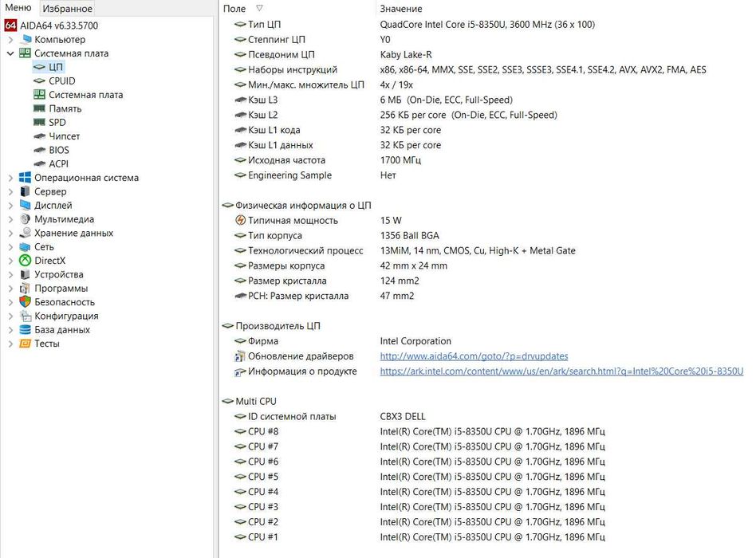This screenshot has height=558, width=756.
Task: Open the BIOS chip icon
Action: (x=40, y=150)
